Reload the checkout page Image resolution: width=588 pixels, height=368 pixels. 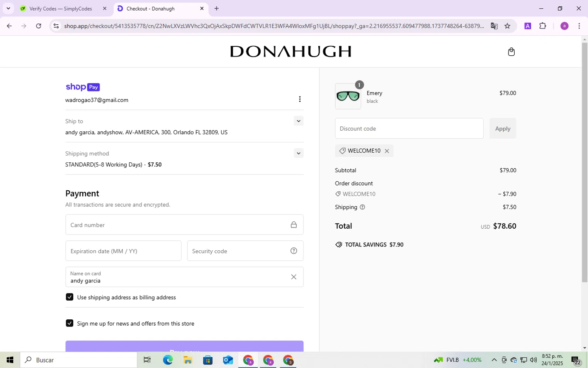(x=38, y=26)
